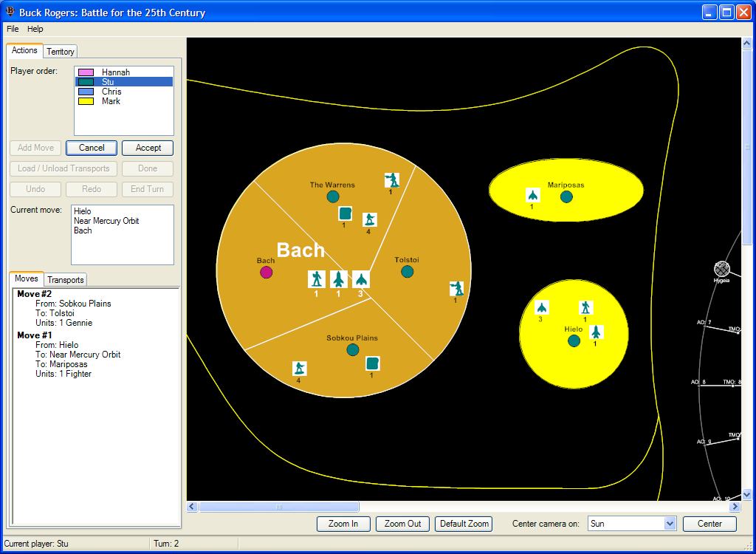The height and width of the screenshot is (554, 756).
Task: Select Mark in player order list
Action: (x=123, y=101)
